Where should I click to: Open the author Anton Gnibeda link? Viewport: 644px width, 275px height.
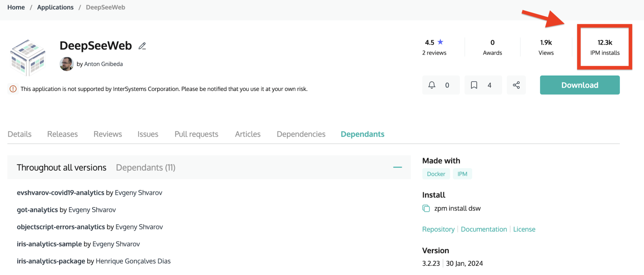[x=103, y=64]
